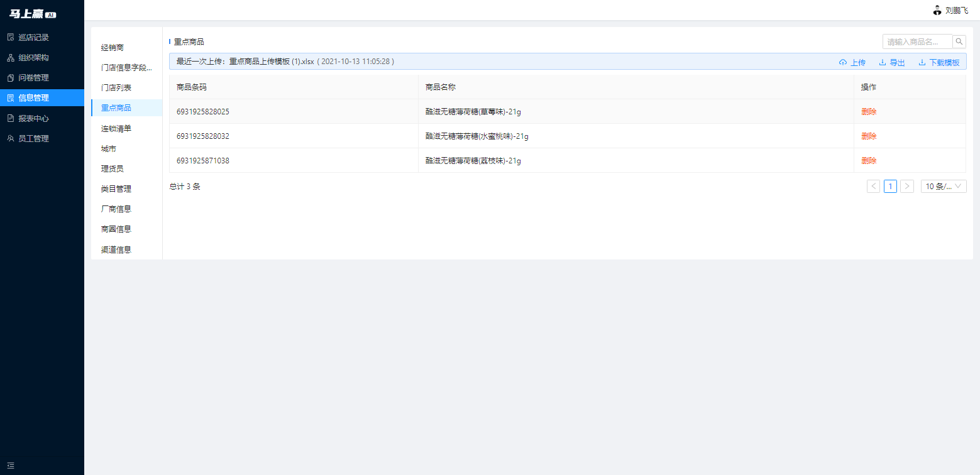Screen dimensions: 980x475
Task: Switch to the 经销商 tab
Action: [x=126, y=48]
